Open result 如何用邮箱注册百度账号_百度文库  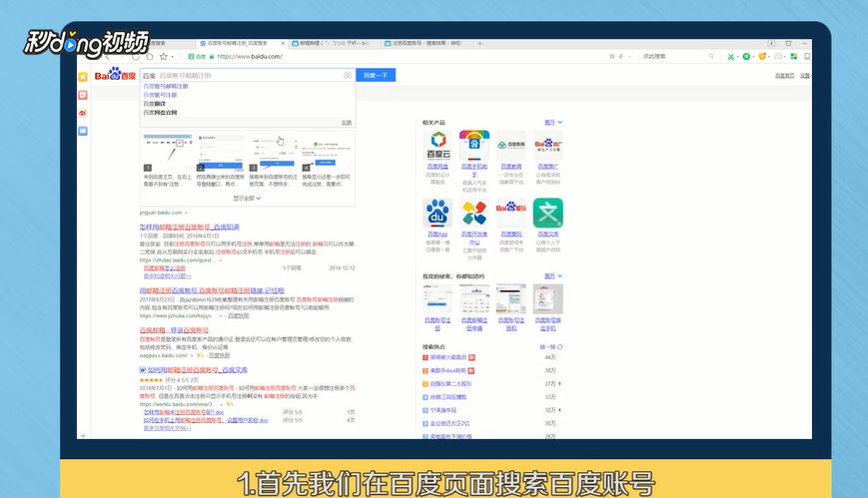click(x=198, y=369)
